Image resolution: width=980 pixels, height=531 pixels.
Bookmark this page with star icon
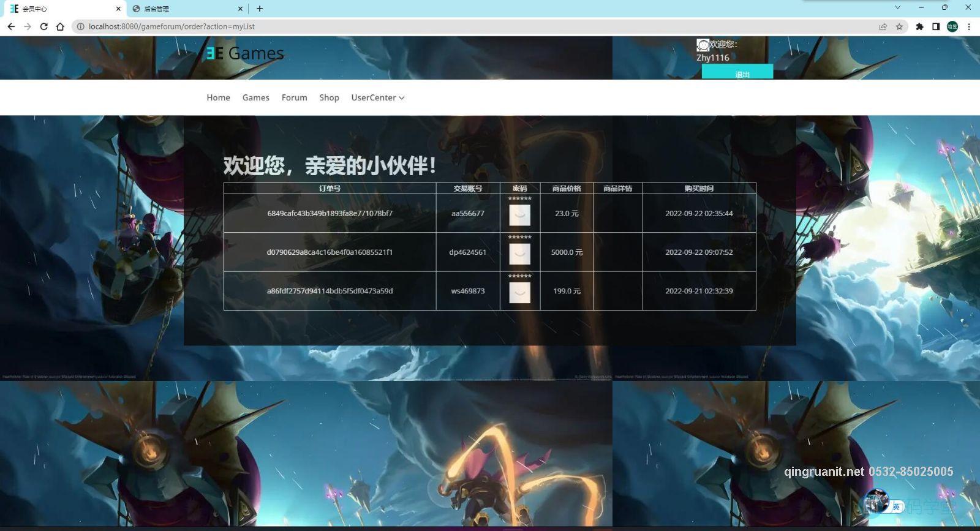click(899, 26)
